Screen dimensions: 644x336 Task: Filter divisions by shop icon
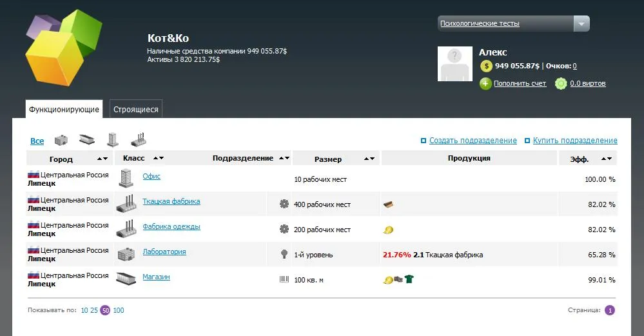click(x=87, y=140)
